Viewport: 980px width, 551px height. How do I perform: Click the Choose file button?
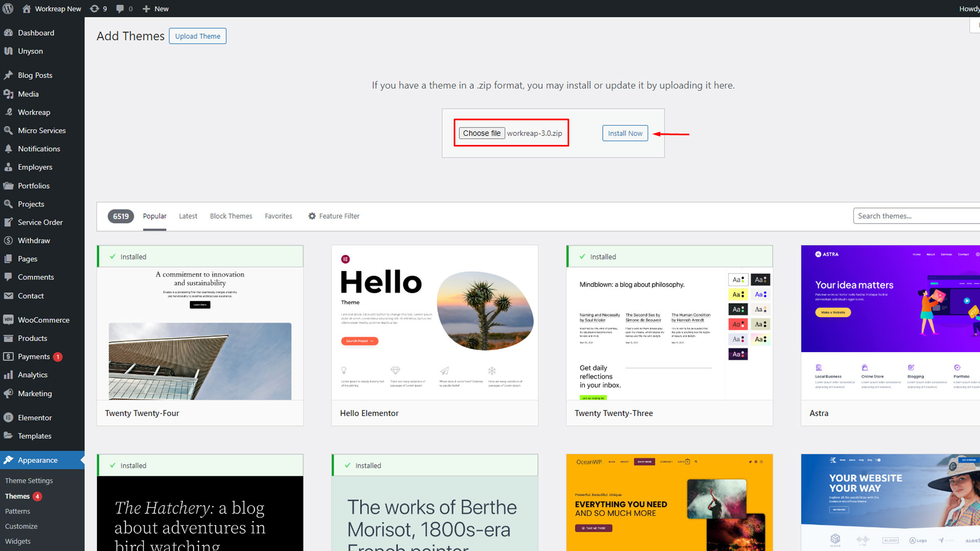481,133
